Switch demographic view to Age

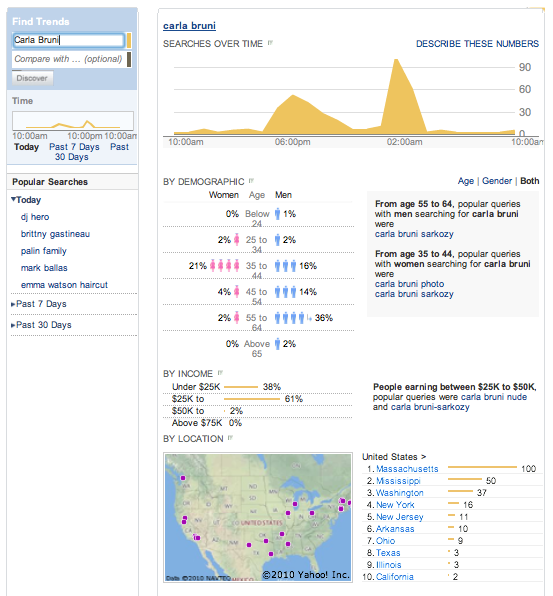click(x=466, y=181)
